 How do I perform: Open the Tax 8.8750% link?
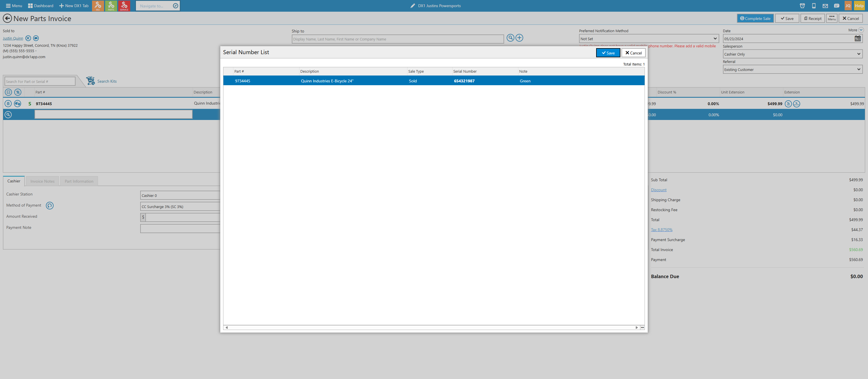[x=661, y=230]
